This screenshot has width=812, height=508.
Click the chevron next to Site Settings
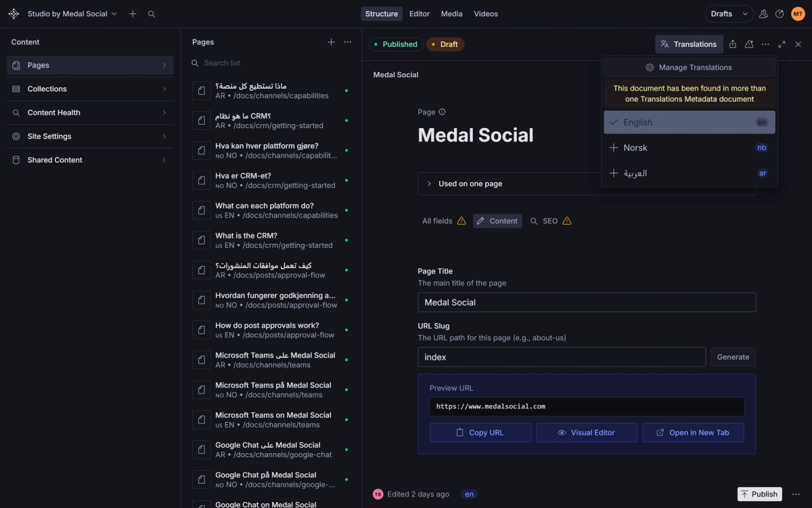point(164,136)
